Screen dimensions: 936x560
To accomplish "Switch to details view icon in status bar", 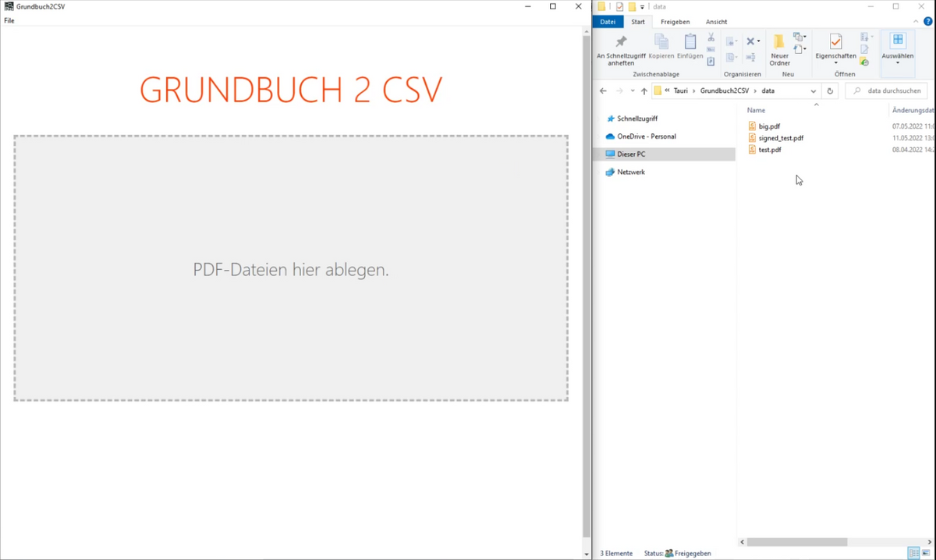I will [x=913, y=553].
